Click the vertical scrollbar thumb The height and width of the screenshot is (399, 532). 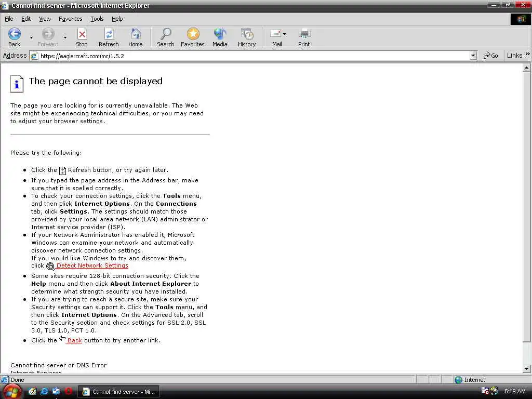pyautogui.click(x=526, y=207)
